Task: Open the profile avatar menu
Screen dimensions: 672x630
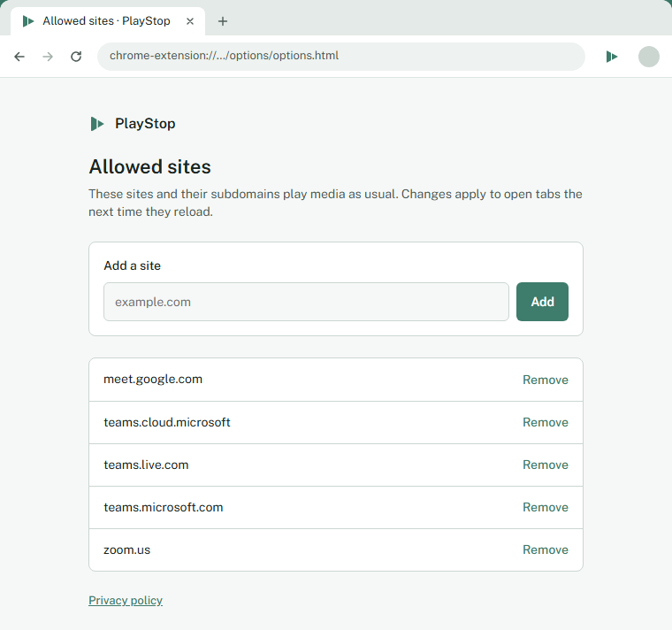Action: [x=648, y=57]
